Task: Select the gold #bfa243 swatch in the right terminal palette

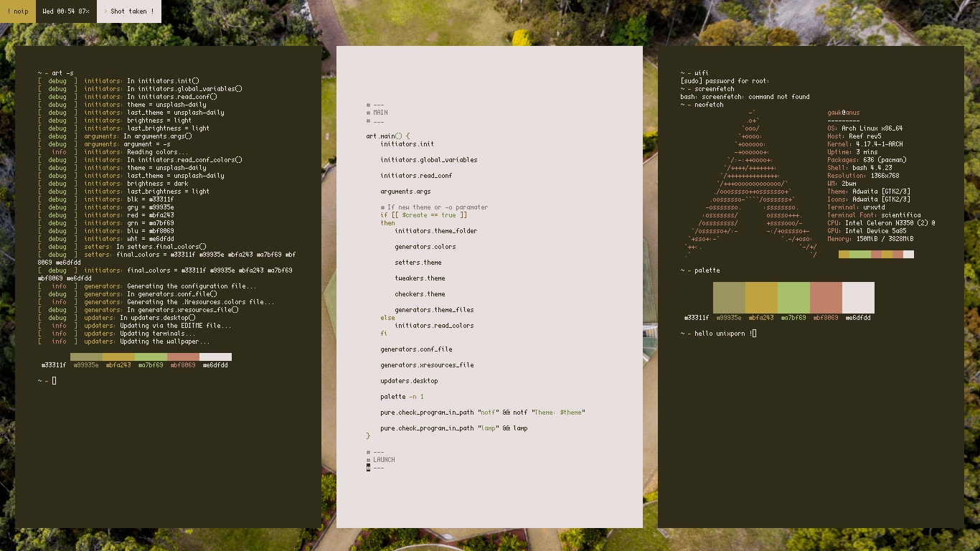Action: (x=761, y=298)
